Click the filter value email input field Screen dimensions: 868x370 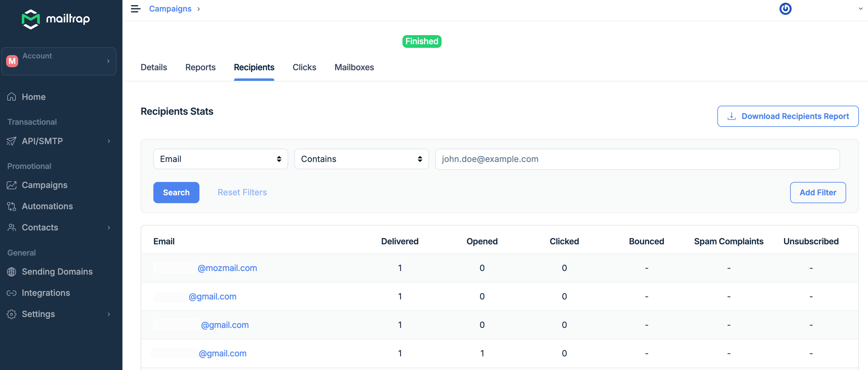pos(637,159)
